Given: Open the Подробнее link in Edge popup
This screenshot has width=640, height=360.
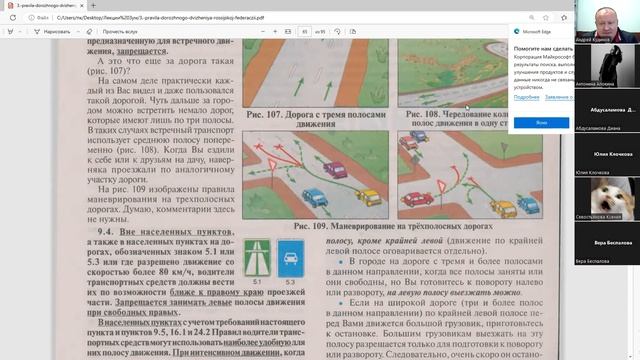Looking at the screenshot, I should coord(527,97).
